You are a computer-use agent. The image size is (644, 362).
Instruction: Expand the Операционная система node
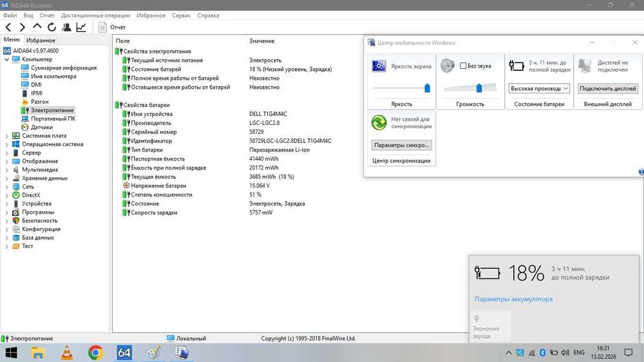[6, 145]
